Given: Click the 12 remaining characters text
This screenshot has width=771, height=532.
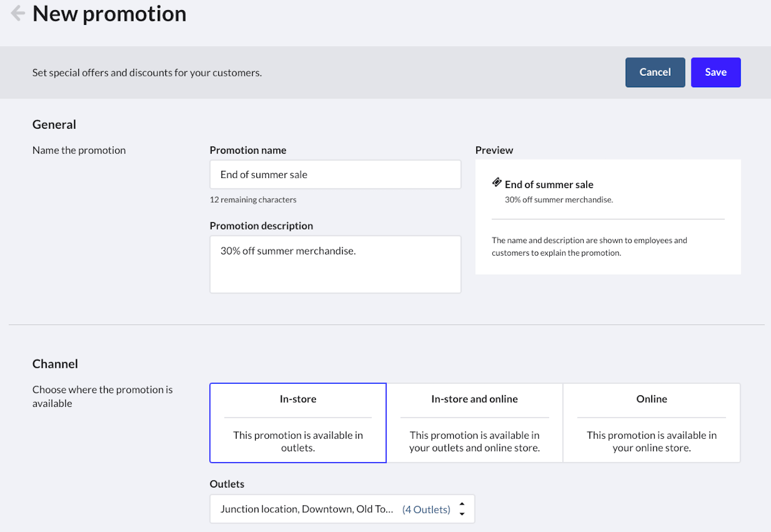Looking at the screenshot, I should coord(253,199).
